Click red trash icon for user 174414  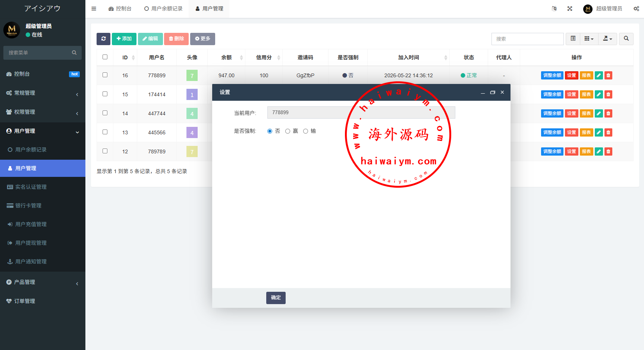(608, 94)
